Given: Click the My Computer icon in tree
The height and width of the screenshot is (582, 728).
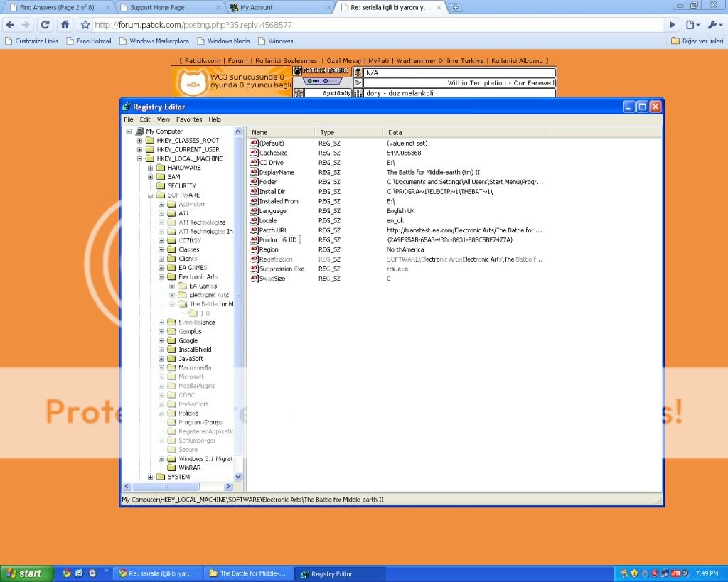Looking at the screenshot, I should (x=139, y=131).
